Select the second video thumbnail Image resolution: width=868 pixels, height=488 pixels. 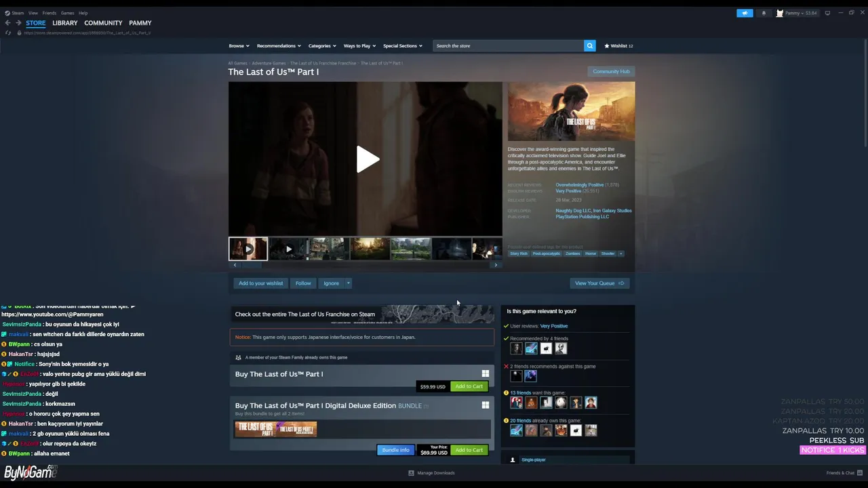(288, 249)
